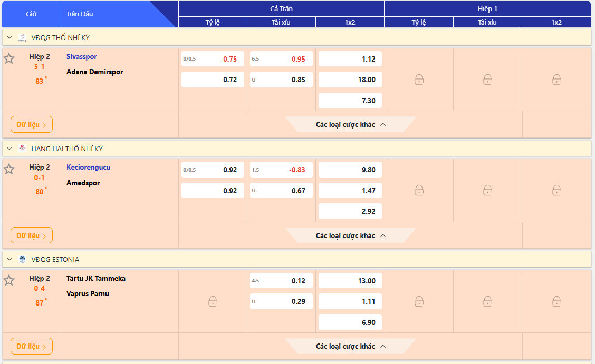Open Dữ liệu for the Sivasspor match
Image resolution: width=595 pixels, height=364 pixels.
[x=32, y=124]
